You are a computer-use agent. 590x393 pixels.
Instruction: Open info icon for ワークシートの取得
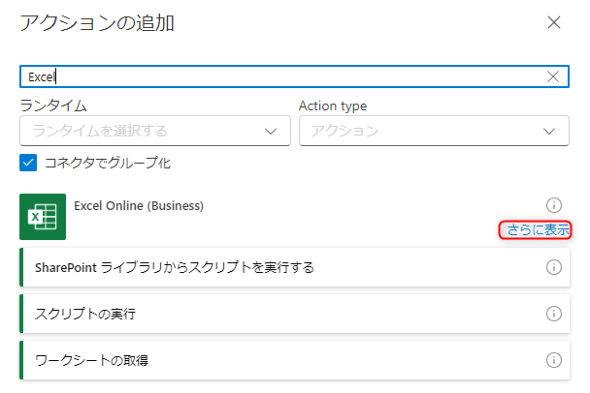pos(554,360)
